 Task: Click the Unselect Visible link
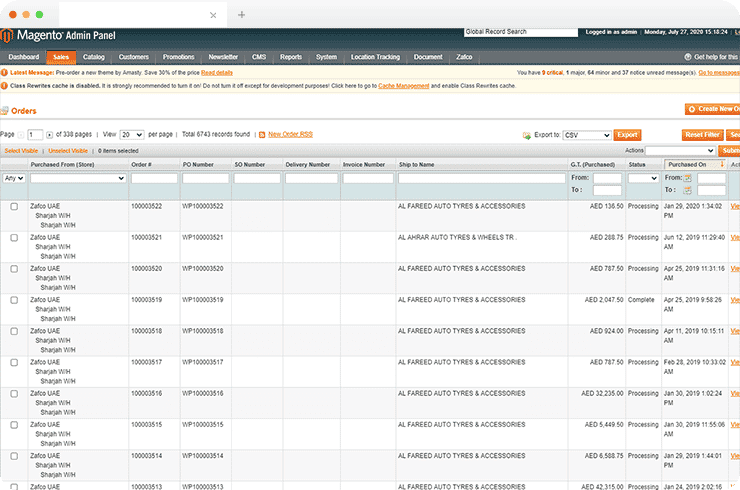68,151
